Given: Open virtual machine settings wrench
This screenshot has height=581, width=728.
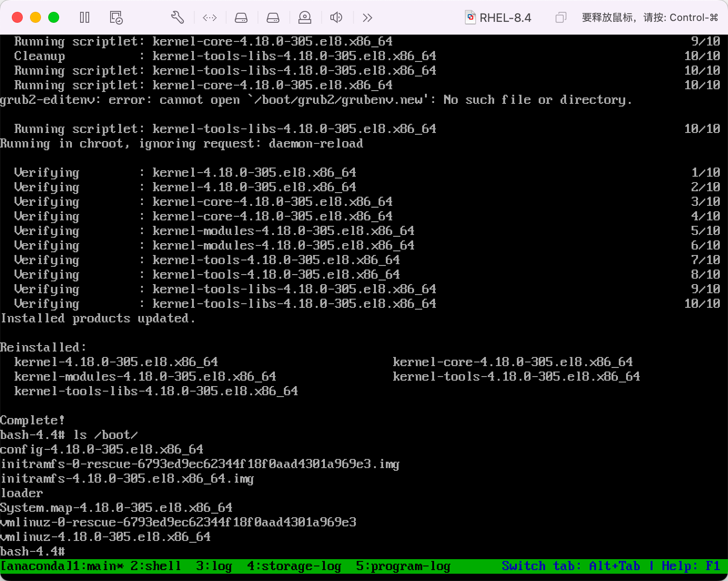Looking at the screenshot, I should click(177, 18).
